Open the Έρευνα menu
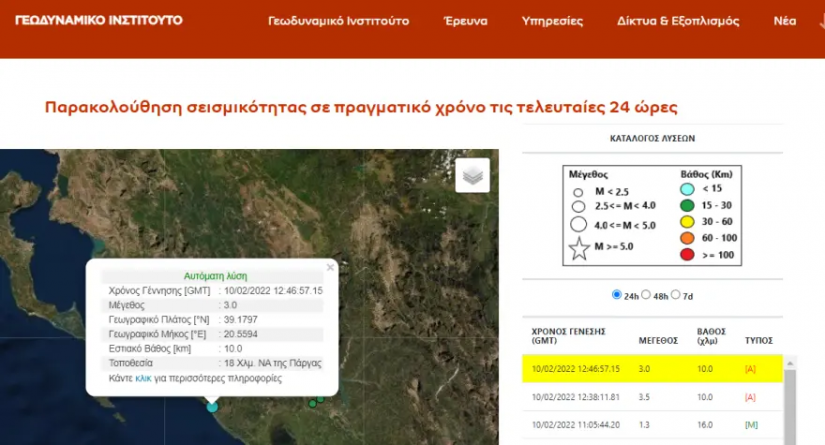The width and height of the screenshot is (825, 445). point(464,21)
